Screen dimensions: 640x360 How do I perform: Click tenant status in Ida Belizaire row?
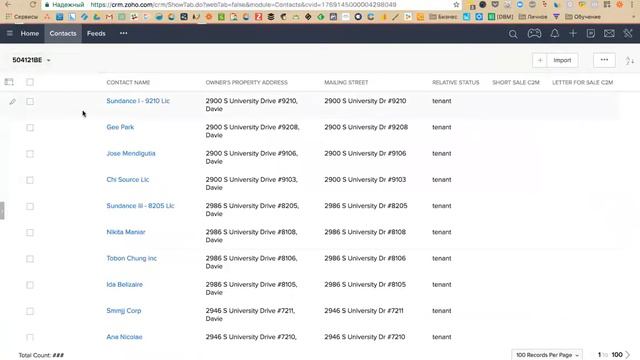click(442, 284)
